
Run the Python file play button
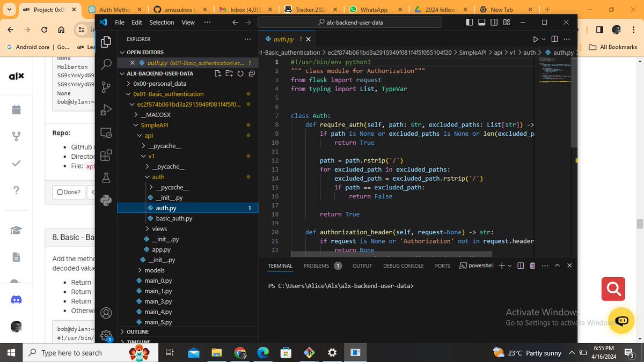535,39
